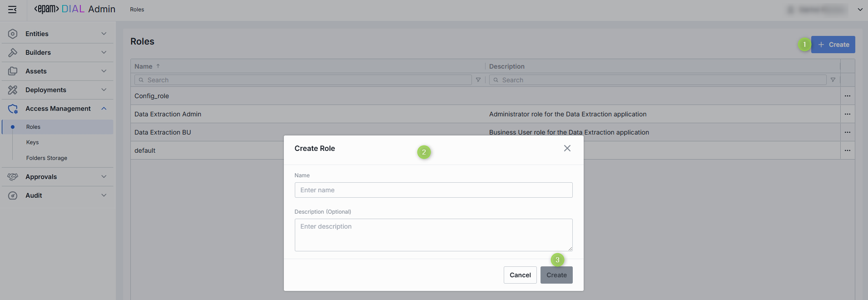Click the Audit compass icon
The image size is (868, 300).
point(13,195)
